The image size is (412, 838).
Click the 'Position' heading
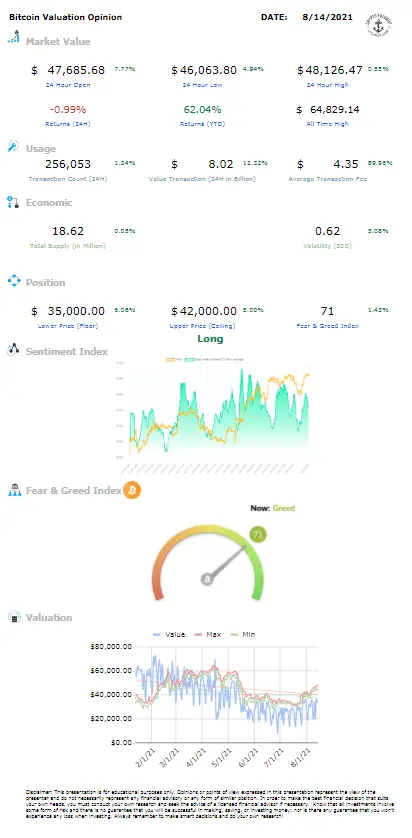(x=45, y=283)
